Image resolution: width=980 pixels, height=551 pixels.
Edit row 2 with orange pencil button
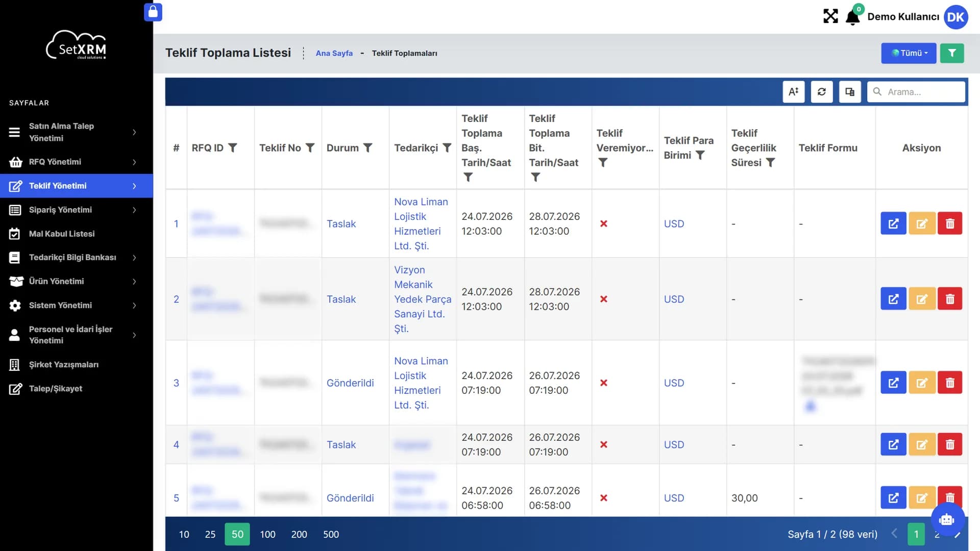922,299
